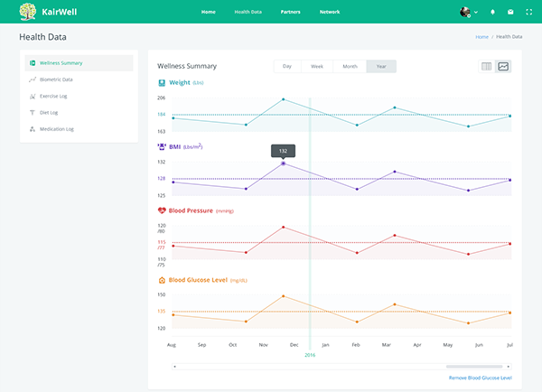The width and height of the screenshot is (542, 392).
Task: Click the Weight chart peak point in November
Action: click(283, 99)
